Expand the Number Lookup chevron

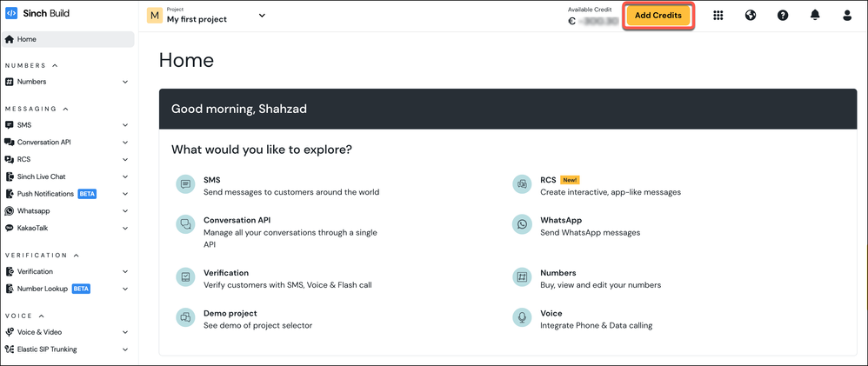[x=125, y=289]
